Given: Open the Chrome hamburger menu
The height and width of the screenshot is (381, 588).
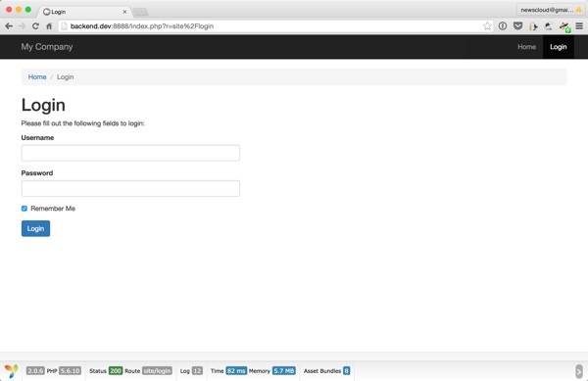Looking at the screenshot, I should 579,25.
